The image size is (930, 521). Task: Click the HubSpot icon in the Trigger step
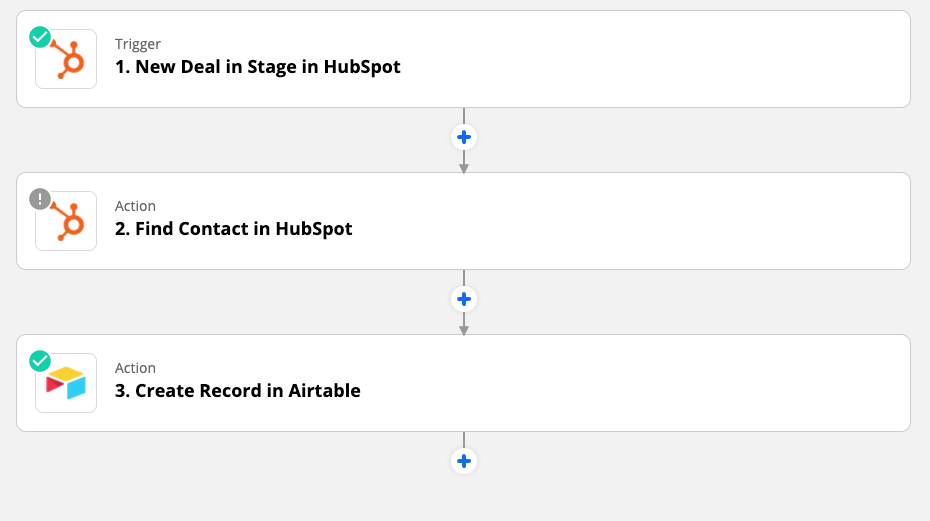tap(66, 59)
